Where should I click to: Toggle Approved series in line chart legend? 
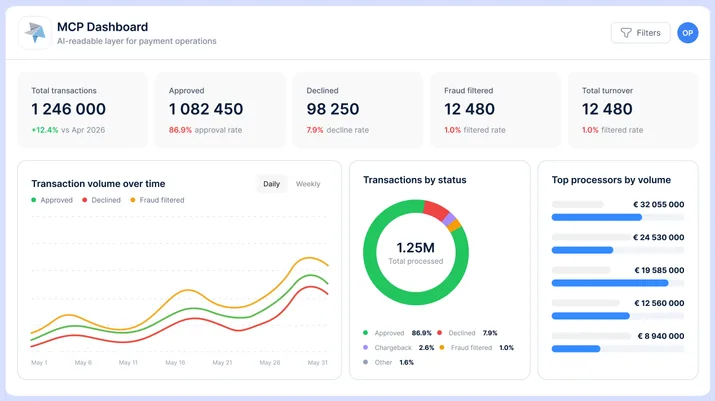coord(52,200)
